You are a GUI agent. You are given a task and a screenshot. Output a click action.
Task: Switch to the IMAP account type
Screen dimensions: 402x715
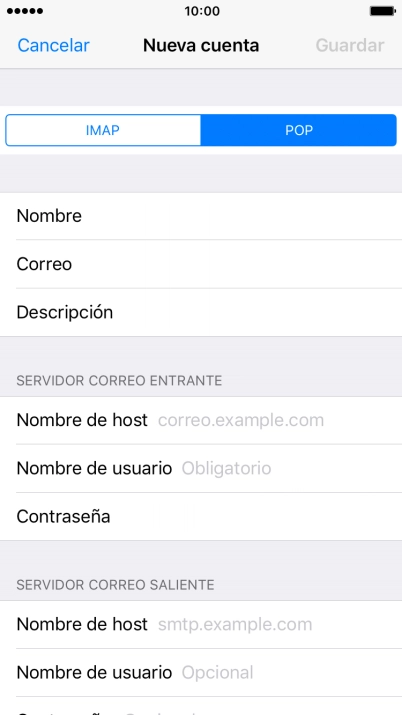(103, 130)
